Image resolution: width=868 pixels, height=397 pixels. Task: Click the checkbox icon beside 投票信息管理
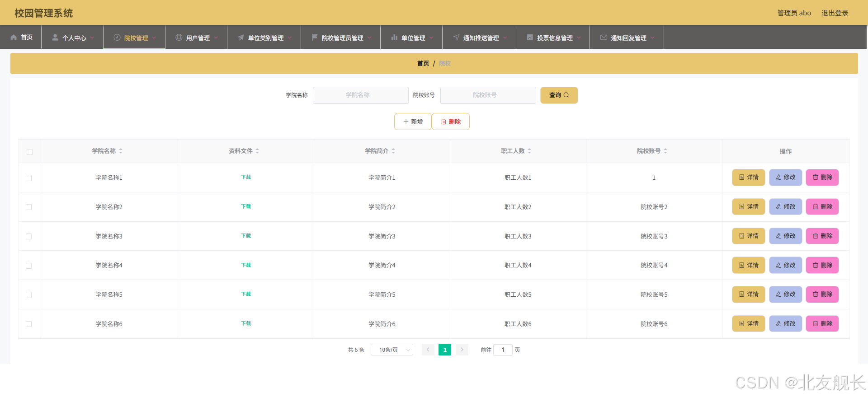click(x=530, y=37)
